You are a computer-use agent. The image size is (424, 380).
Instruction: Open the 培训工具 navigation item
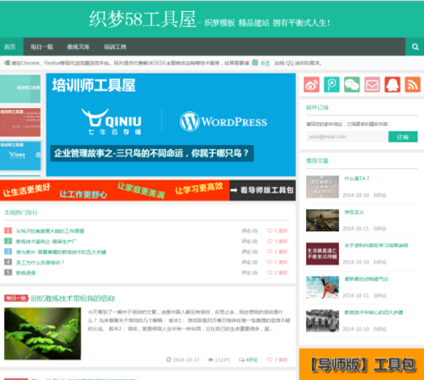[115, 47]
